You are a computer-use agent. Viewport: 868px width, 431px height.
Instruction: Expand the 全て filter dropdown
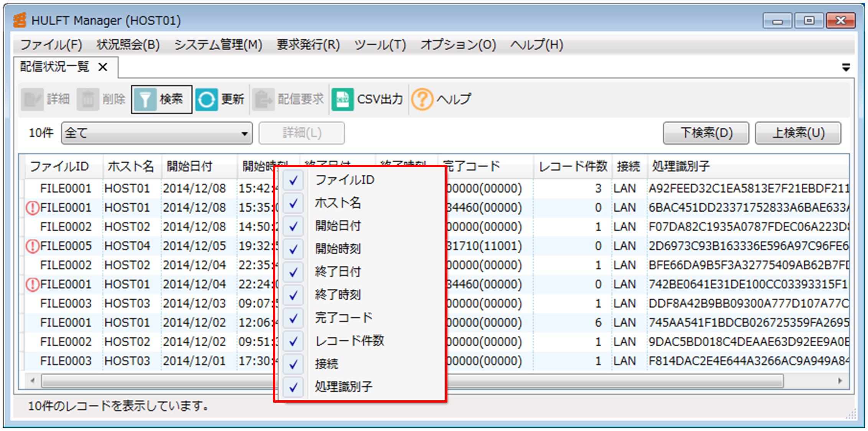tap(157, 133)
